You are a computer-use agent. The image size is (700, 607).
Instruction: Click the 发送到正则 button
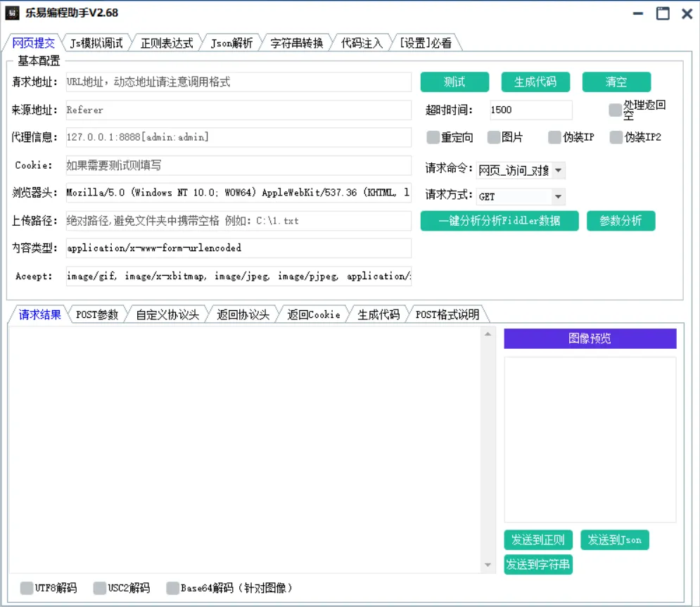coord(537,539)
